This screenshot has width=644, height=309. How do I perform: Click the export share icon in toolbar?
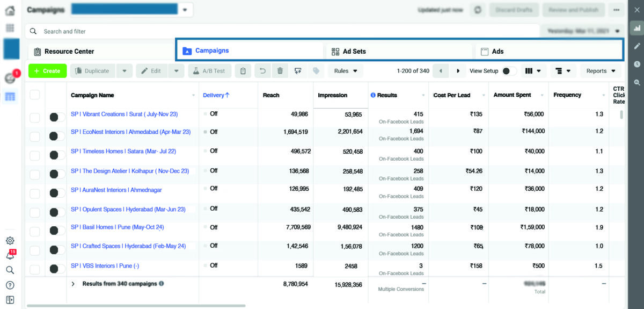pyautogui.click(x=298, y=71)
